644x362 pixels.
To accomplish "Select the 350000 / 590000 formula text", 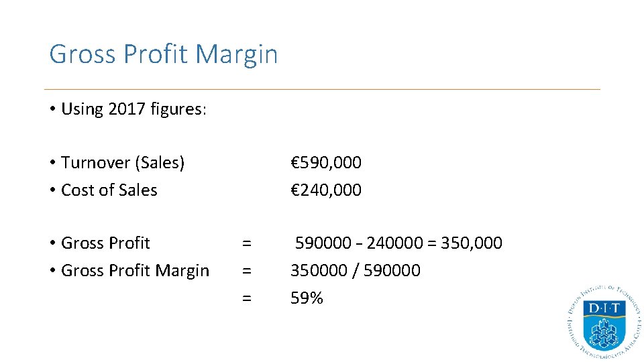I will click(x=356, y=270).
